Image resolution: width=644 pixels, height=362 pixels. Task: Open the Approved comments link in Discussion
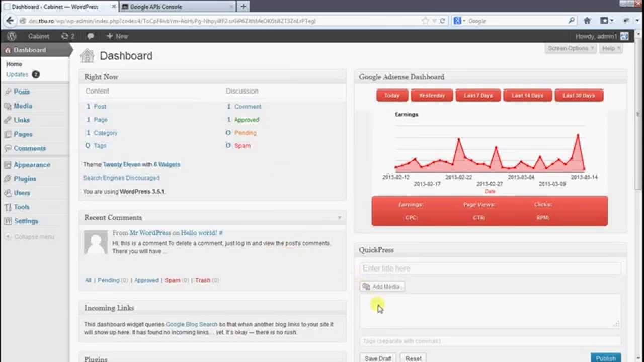tap(247, 120)
